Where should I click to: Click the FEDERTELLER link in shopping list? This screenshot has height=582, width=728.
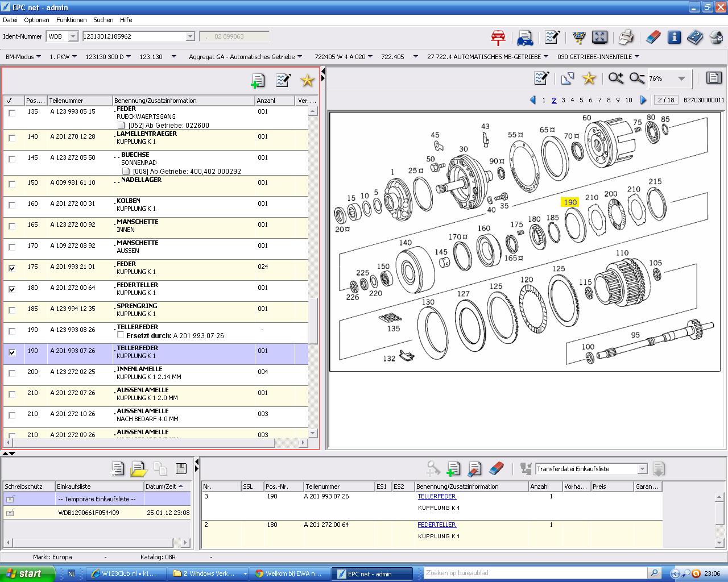(437, 525)
